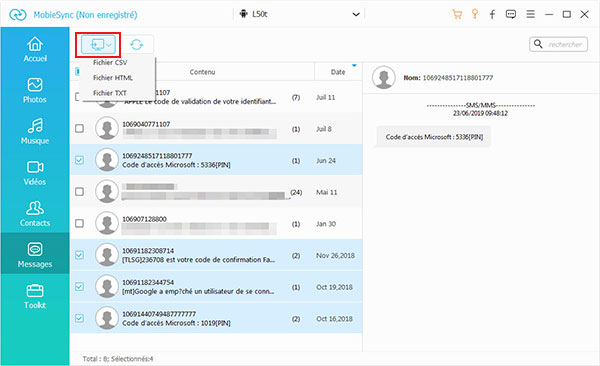Switch to the Vidéos section
Screen dimensions: 600x366
tap(35, 173)
